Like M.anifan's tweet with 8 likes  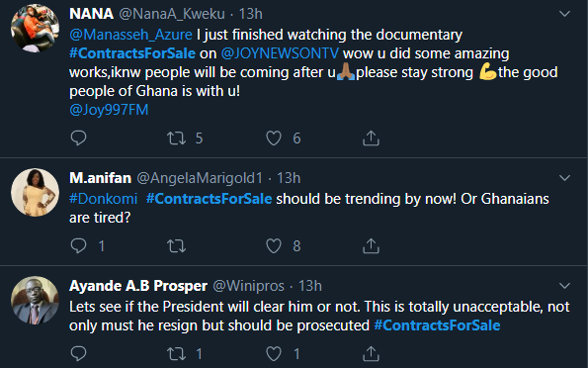(x=274, y=246)
